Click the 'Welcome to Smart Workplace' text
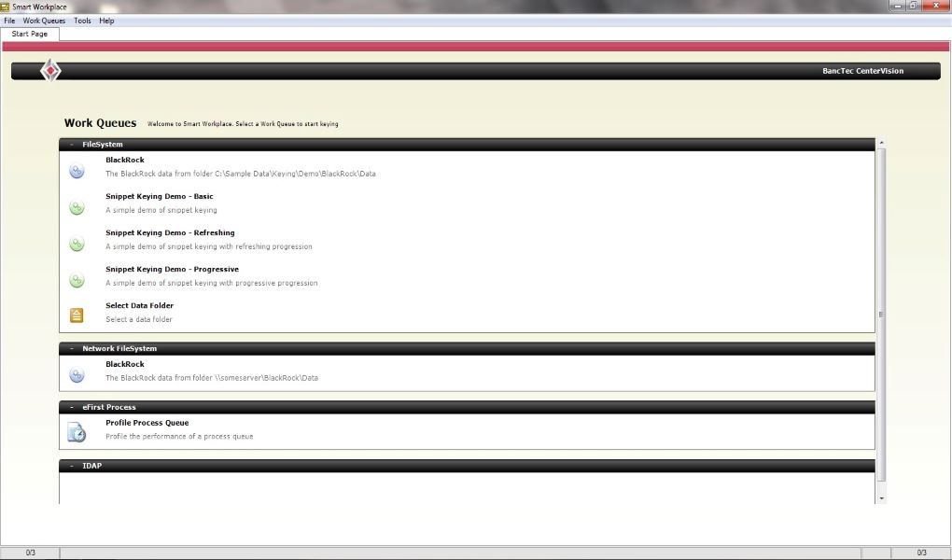Screen dimensions: 952x560 click(x=243, y=124)
